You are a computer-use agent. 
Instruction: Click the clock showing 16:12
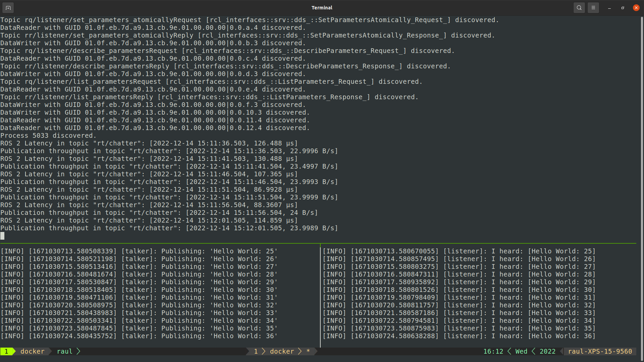pos(493,351)
